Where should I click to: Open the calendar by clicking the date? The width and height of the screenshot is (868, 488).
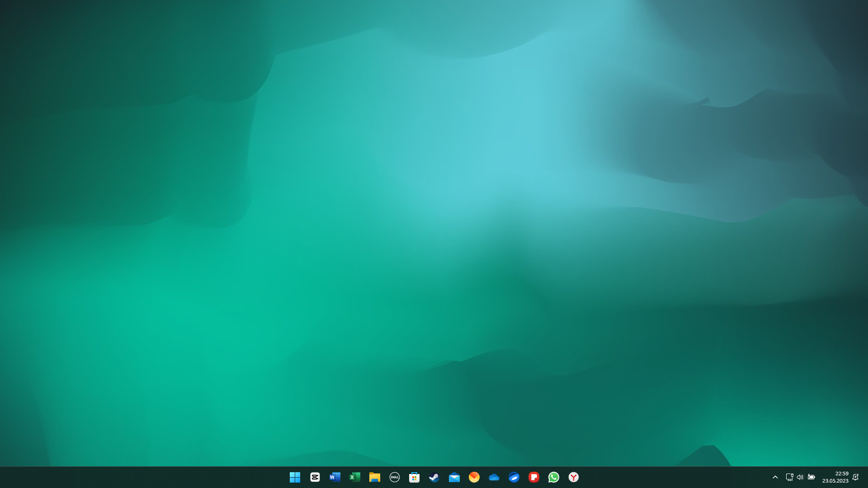836,480
